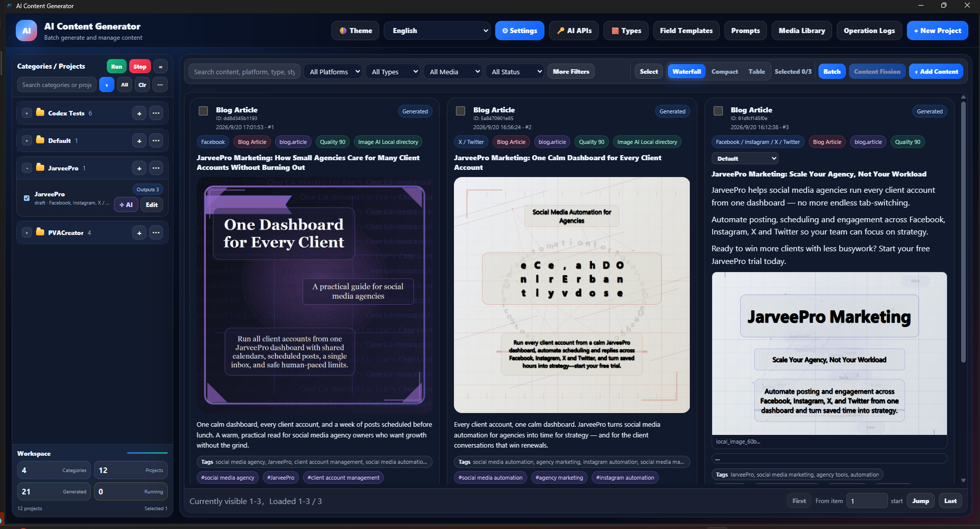Collapse the Categories sidebar with chevron
980x529 pixels.
(161, 67)
